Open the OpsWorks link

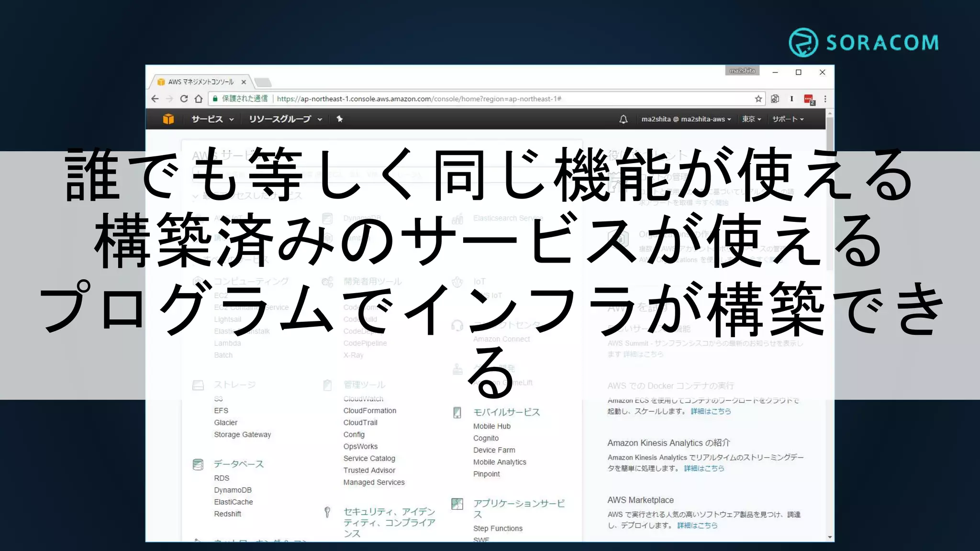(360, 447)
